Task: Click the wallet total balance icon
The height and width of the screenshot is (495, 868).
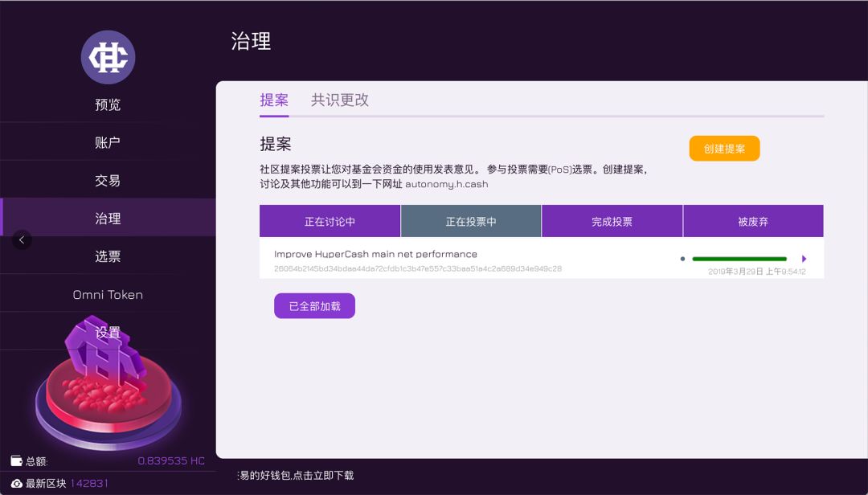Action: click(17, 460)
